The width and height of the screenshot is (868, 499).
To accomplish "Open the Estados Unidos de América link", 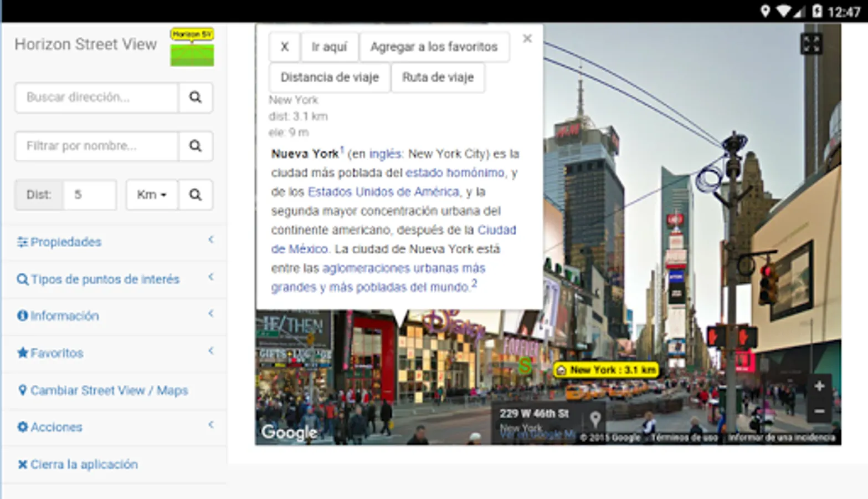I will 384,192.
